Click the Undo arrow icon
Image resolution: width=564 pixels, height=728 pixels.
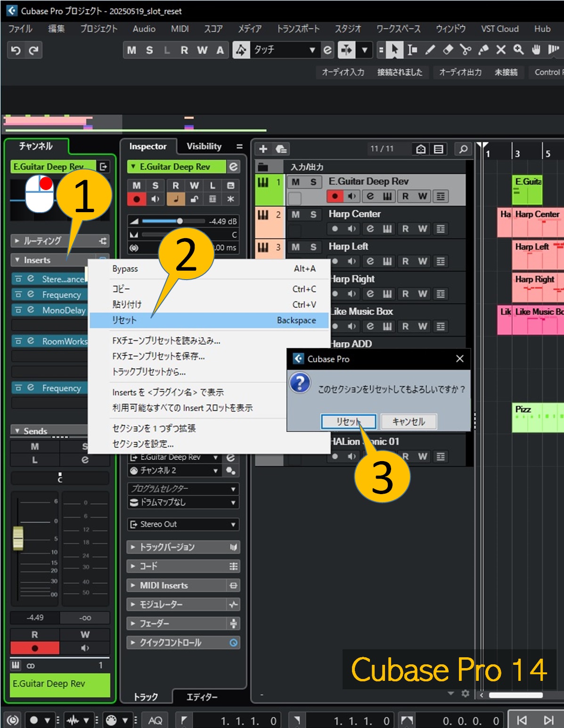(x=16, y=50)
